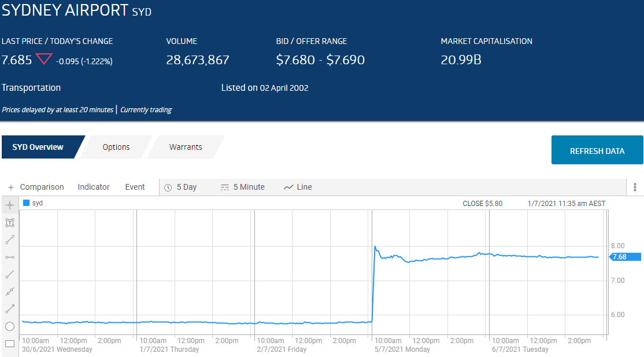Click the Listed on 02 April 2002 text
Screen dimensions: 644x357
tap(265, 87)
